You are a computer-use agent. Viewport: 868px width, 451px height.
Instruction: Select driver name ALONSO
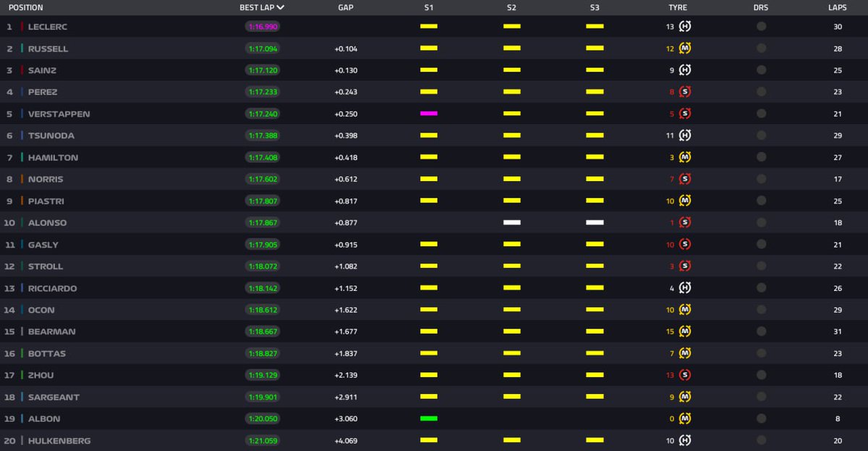[x=48, y=222]
